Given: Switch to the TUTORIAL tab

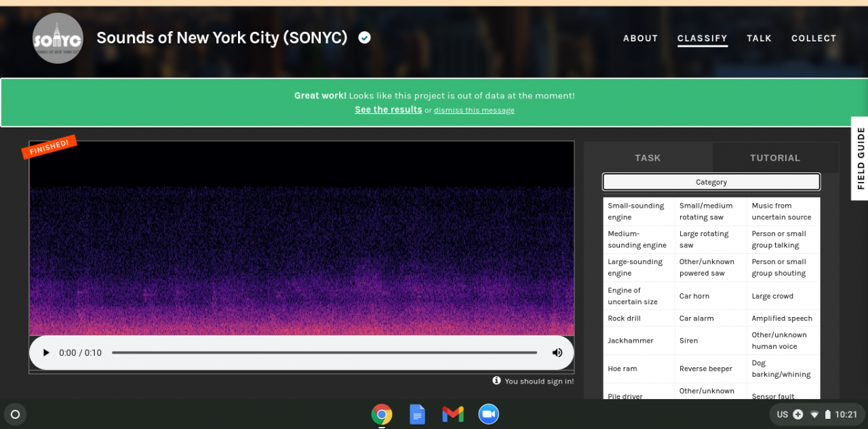Looking at the screenshot, I should (775, 157).
